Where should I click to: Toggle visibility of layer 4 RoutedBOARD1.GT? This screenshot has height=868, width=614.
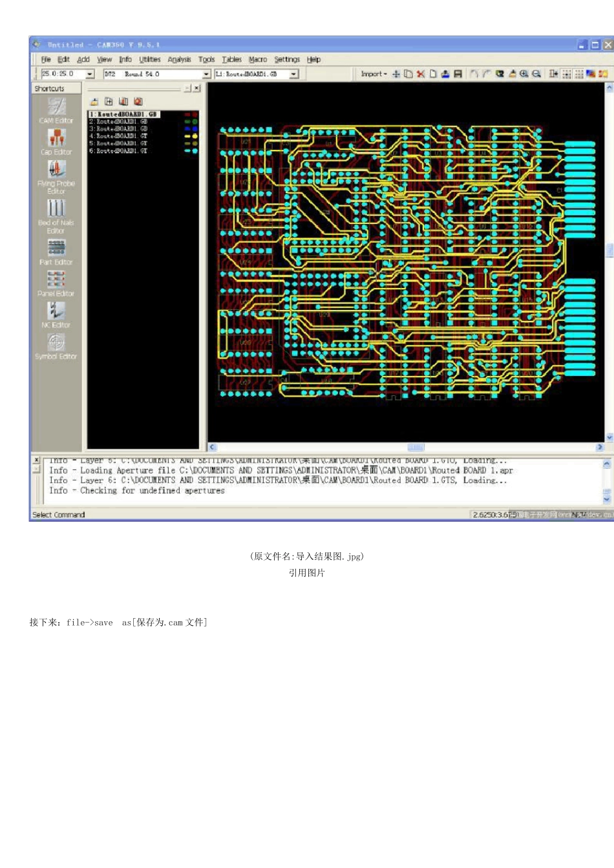tap(191, 136)
